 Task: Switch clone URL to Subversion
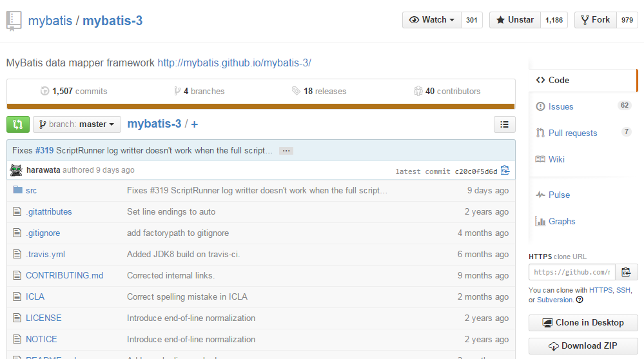pos(554,300)
